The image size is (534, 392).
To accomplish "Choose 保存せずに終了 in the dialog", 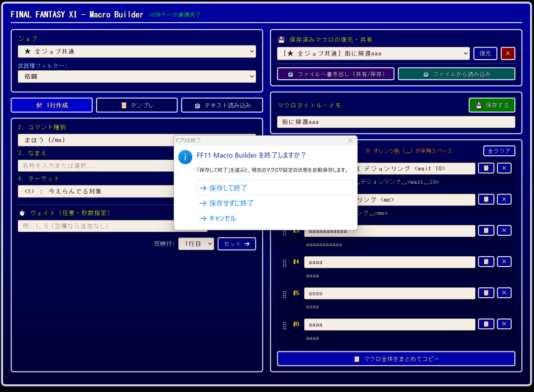I will [275, 203].
